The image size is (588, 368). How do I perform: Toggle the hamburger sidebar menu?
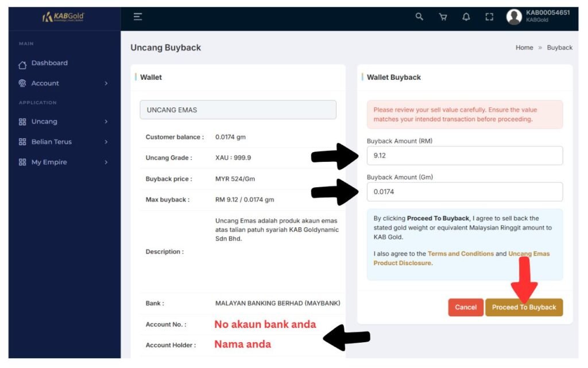click(x=138, y=17)
